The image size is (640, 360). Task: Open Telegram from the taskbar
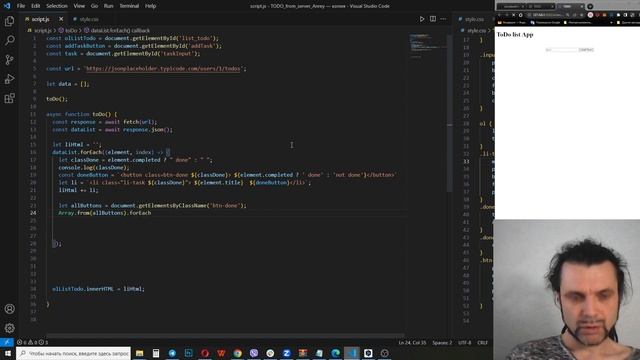172,353
